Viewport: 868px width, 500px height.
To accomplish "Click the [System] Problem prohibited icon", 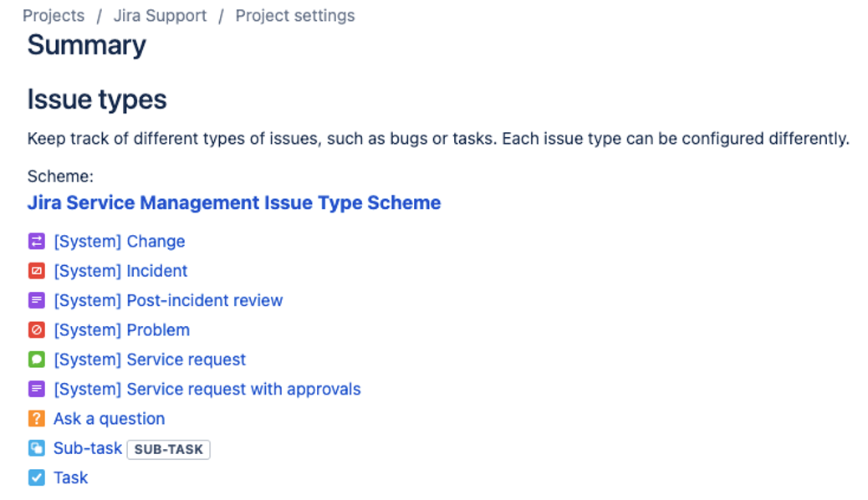I will (35, 329).
